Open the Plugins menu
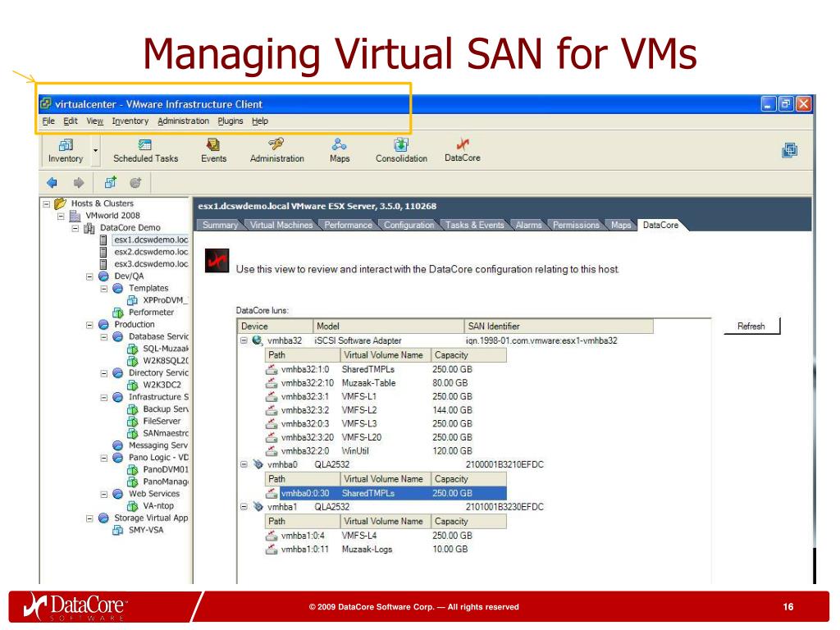 pos(231,121)
